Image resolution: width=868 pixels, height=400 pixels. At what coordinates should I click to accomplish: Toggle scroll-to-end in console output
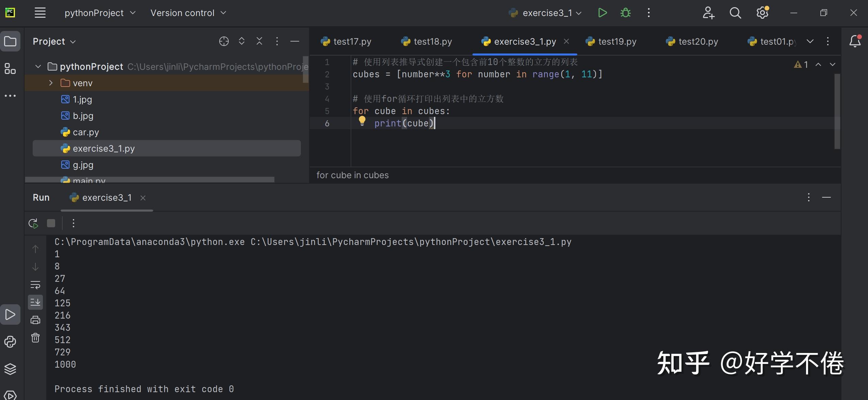click(x=36, y=302)
